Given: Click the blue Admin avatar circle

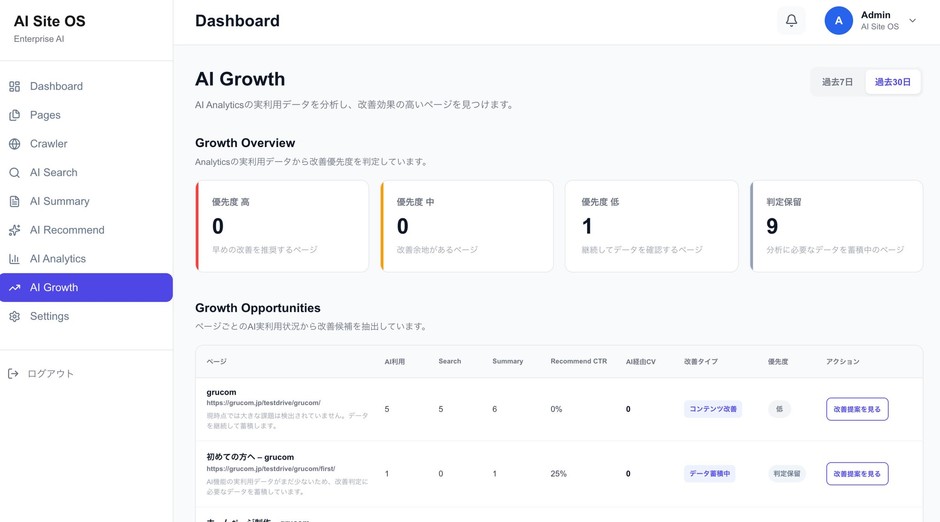Looking at the screenshot, I should pyautogui.click(x=839, y=20).
